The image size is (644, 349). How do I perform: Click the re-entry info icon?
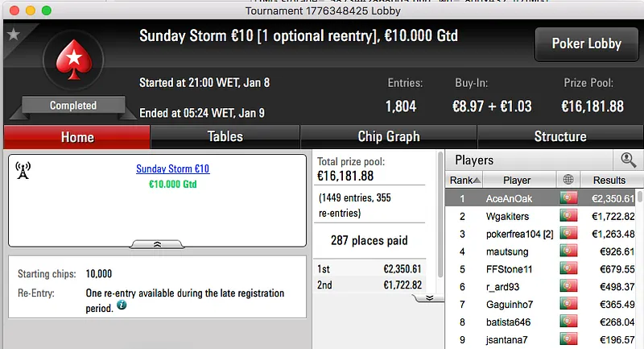[121, 305]
